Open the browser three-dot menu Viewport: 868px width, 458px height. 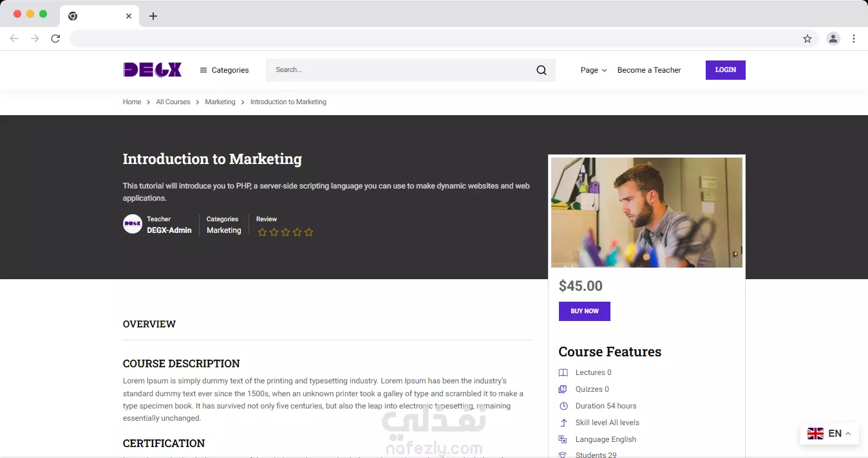[x=854, y=39]
